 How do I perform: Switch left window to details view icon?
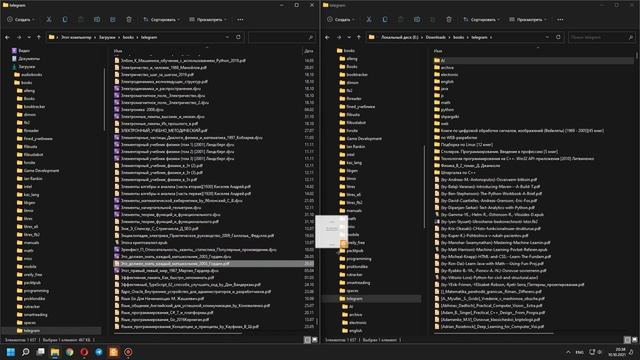pos(307,340)
